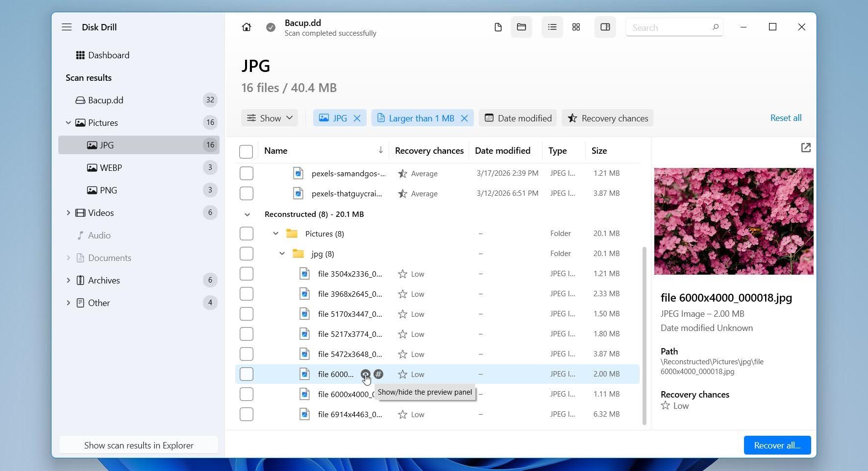The image size is (868, 471).
Task: Click Reset all filters link
Action: pyautogui.click(x=786, y=118)
